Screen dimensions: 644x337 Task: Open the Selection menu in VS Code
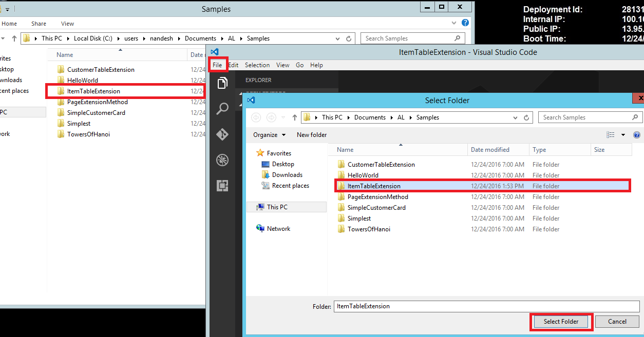pyautogui.click(x=257, y=65)
